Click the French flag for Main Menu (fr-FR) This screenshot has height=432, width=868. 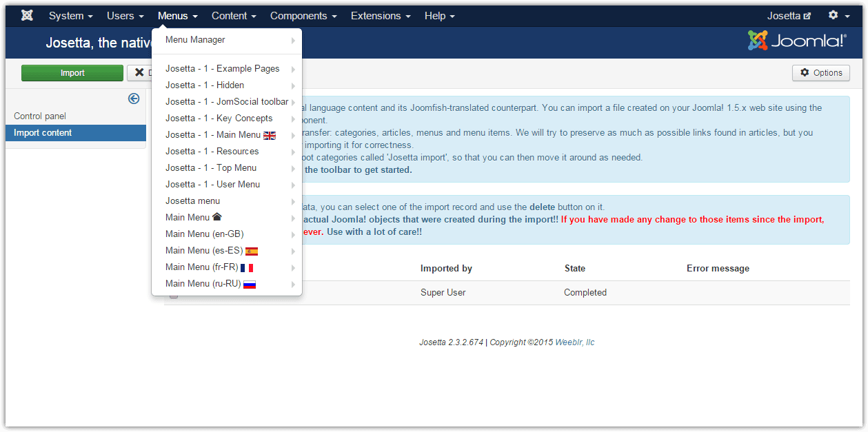[247, 267]
